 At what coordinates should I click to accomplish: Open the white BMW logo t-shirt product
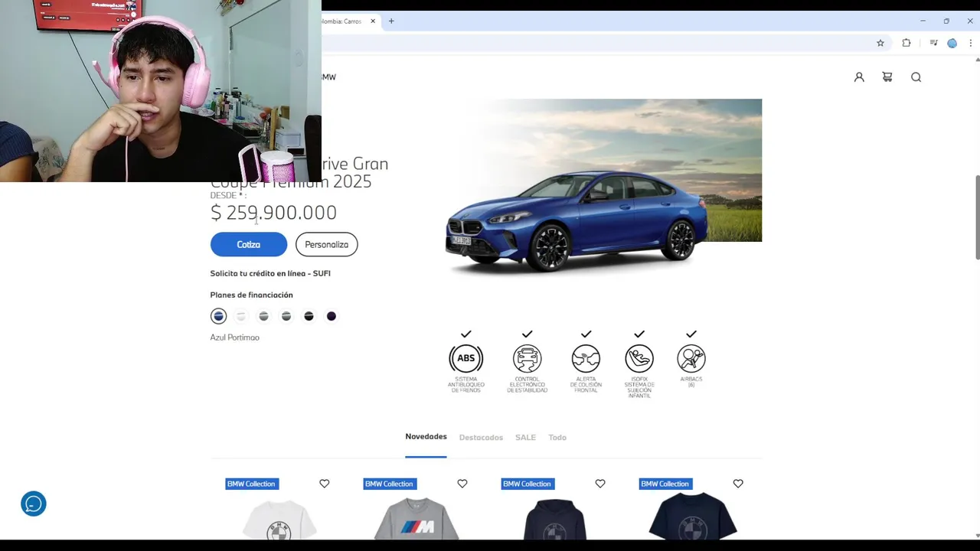click(x=279, y=520)
